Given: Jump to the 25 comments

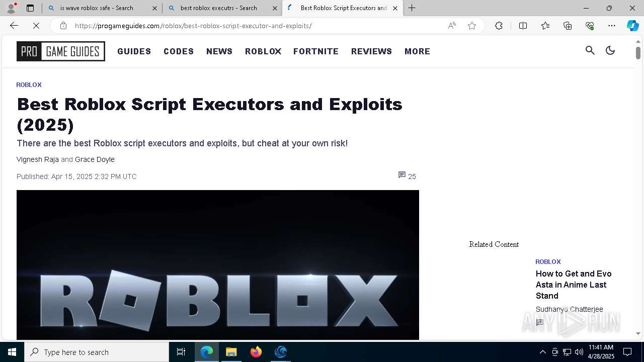Looking at the screenshot, I should pyautogui.click(x=407, y=176).
